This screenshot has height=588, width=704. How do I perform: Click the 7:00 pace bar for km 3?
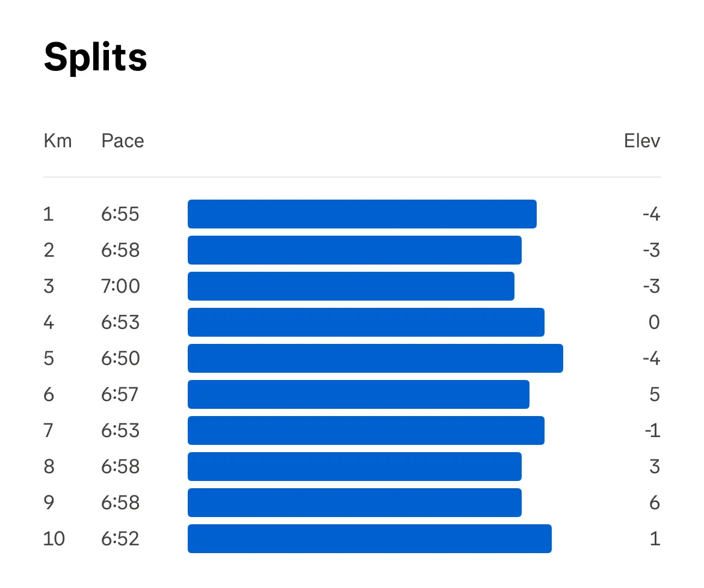pos(351,286)
